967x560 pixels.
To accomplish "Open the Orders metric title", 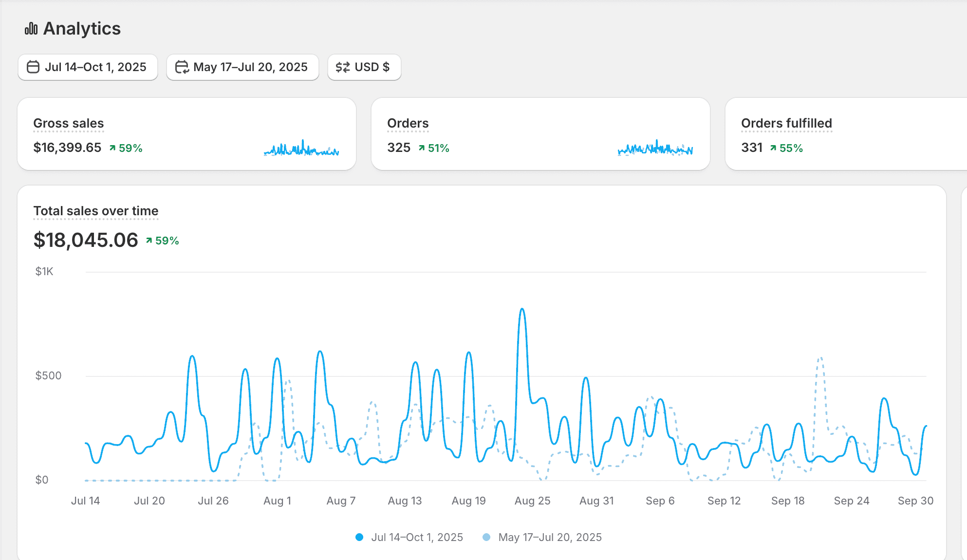I will (408, 123).
